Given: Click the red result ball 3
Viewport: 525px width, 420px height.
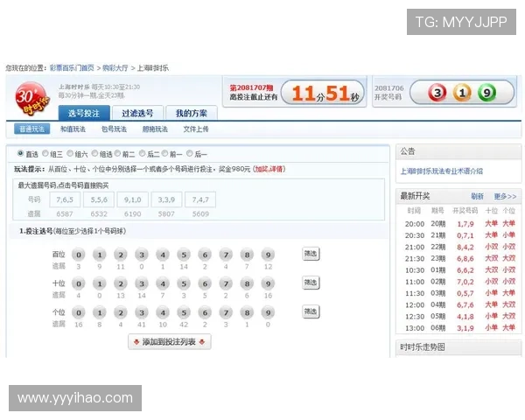Looking at the screenshot, I should [437, 93].
